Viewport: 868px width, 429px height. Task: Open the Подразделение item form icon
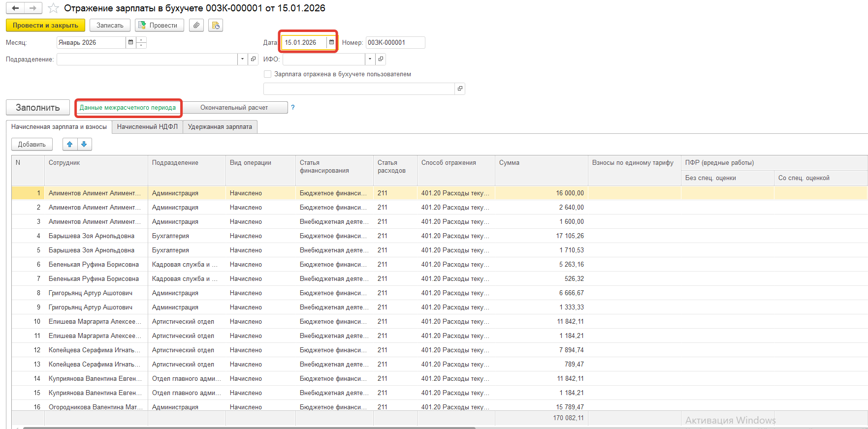254,59
